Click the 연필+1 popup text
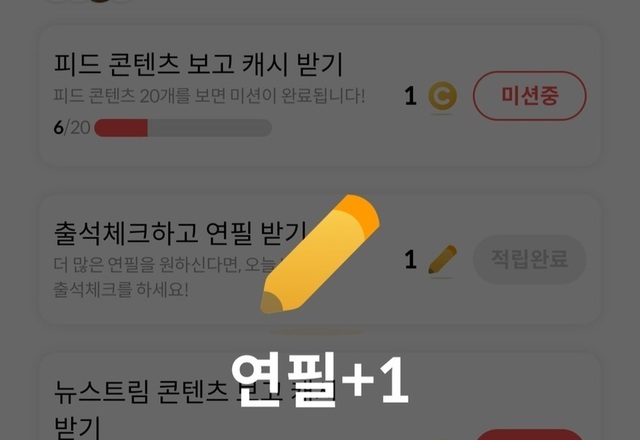Viewport: 640px width, 440px height. click(320, 380)
